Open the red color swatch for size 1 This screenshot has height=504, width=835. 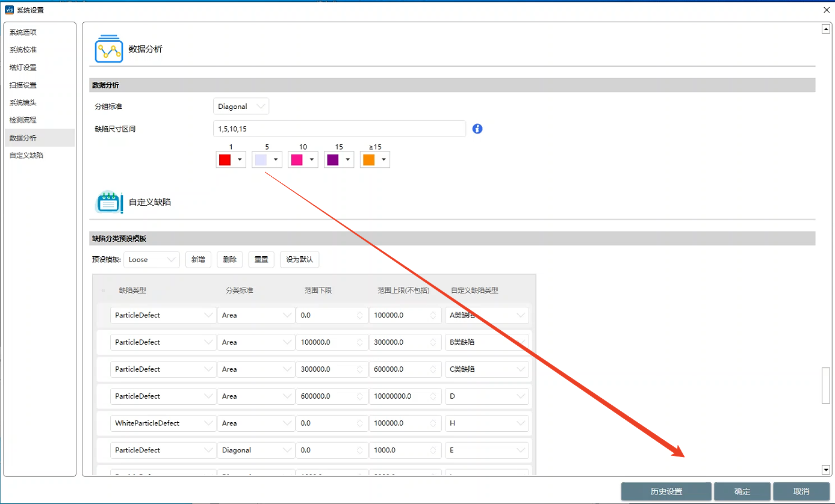231,159
